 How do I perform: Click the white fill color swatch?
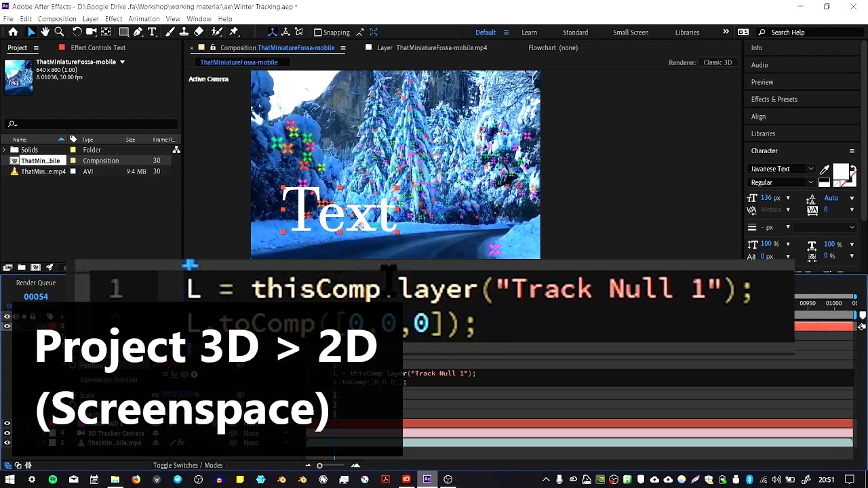(841, 171)
